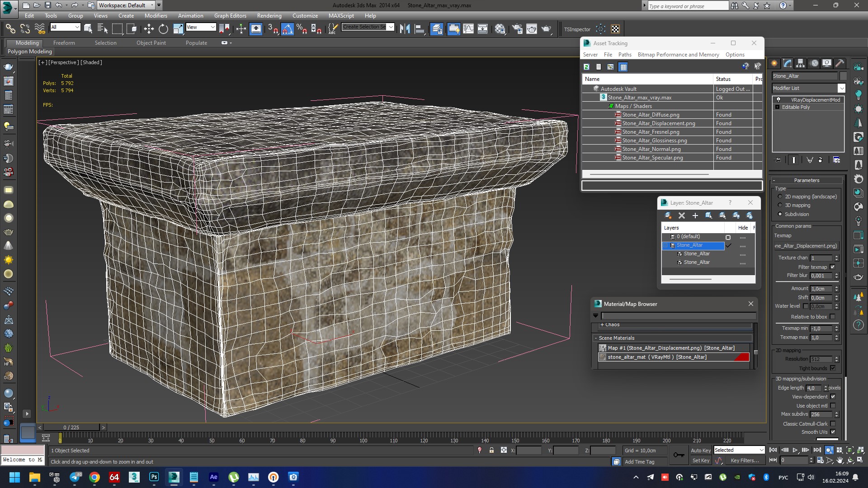Viewport: 868px width, 488px height.
Task: Remove modifier from the stack
Action: pos(821,160)
